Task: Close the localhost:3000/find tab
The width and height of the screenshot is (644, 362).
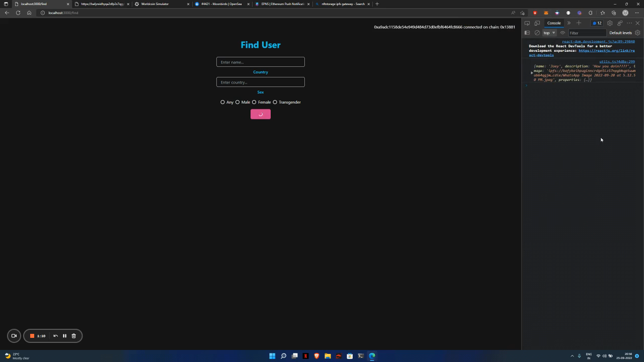Action: [68, 4]
